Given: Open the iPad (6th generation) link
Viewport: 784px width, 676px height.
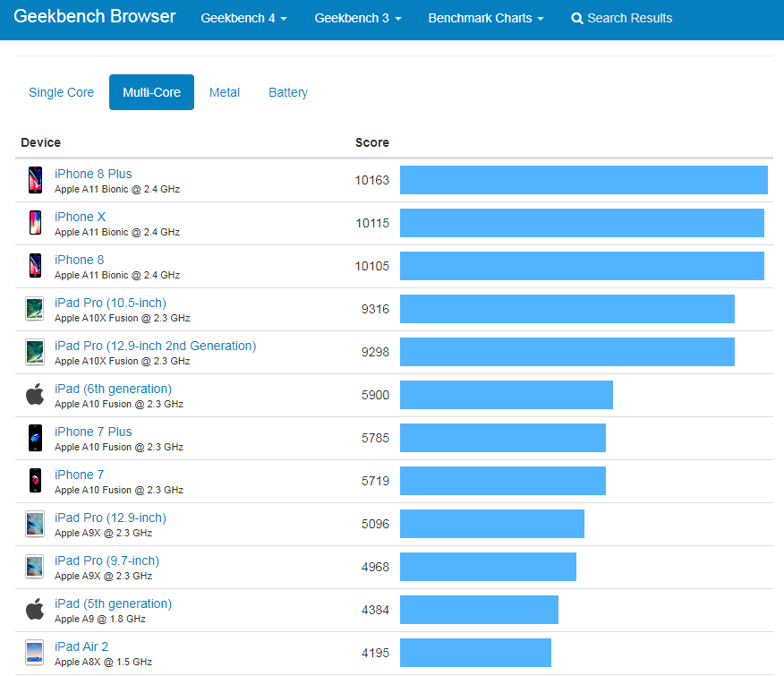Looking at the screenshot, I should click(113, 389).
